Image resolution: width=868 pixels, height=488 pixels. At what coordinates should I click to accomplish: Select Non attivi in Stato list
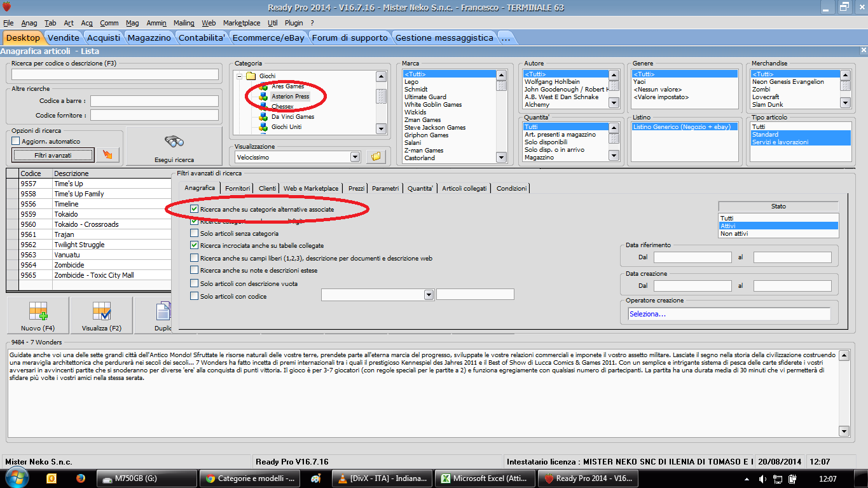778,234
